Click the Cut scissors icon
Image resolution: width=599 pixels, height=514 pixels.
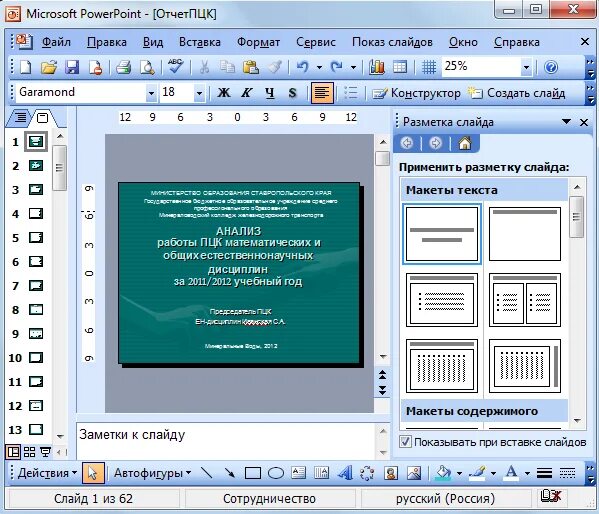(204, 67)
